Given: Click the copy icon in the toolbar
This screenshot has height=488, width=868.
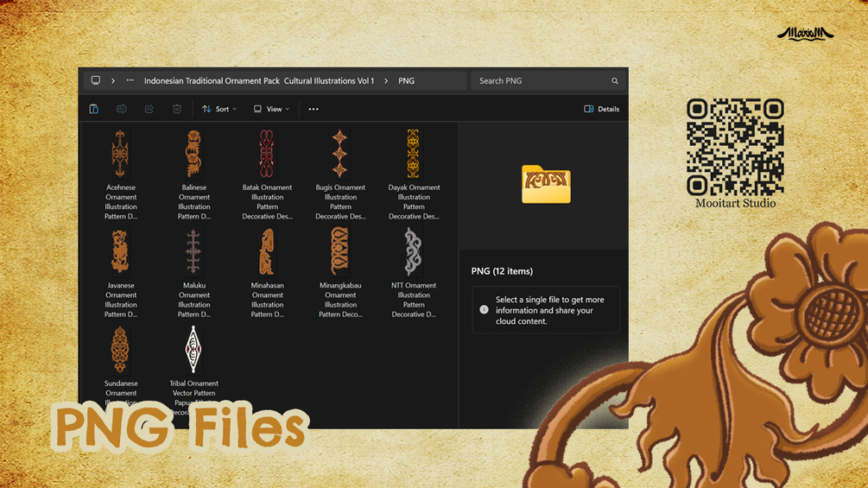Looking at the screenshot, I should point(94,109).
